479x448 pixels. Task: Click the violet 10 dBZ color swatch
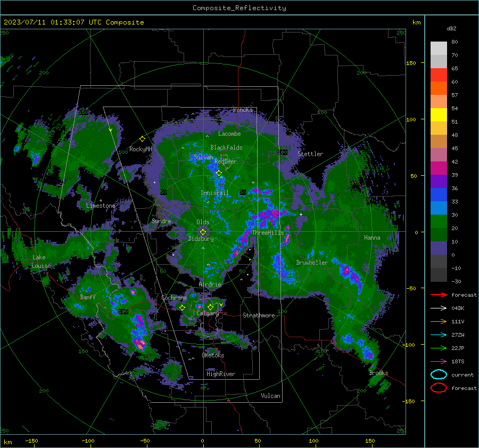pyautogui.click(x=439, y=248)
